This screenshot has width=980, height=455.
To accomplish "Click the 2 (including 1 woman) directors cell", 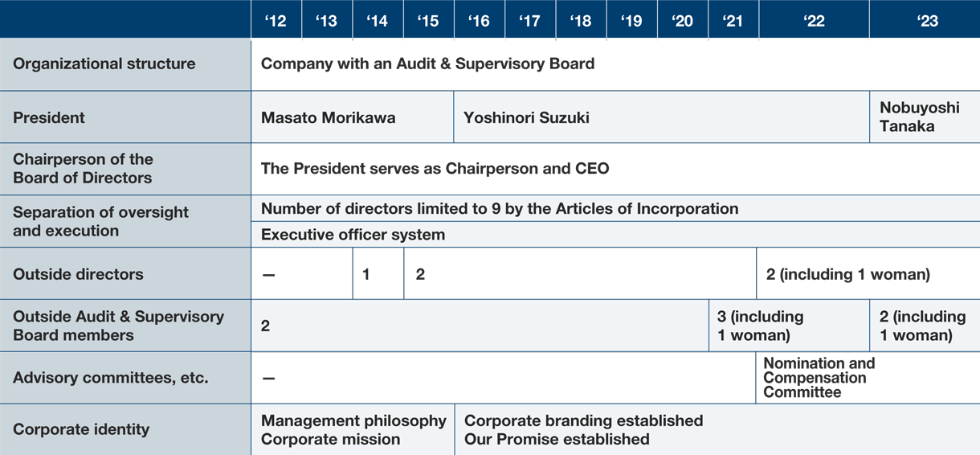I will 868,274.
